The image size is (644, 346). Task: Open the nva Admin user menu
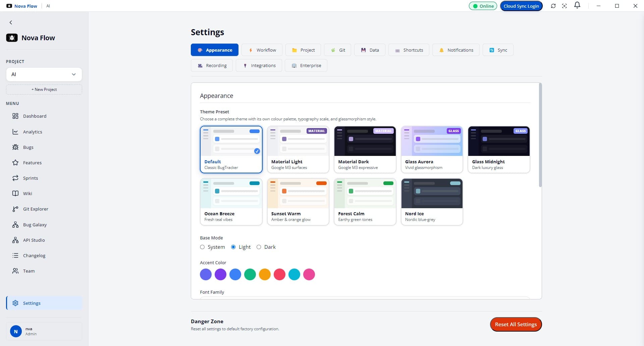[x=44, y=331]
